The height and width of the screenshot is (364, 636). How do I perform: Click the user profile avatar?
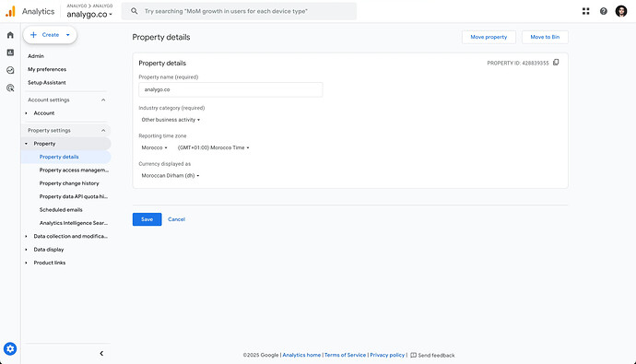(x=621, y=11)
